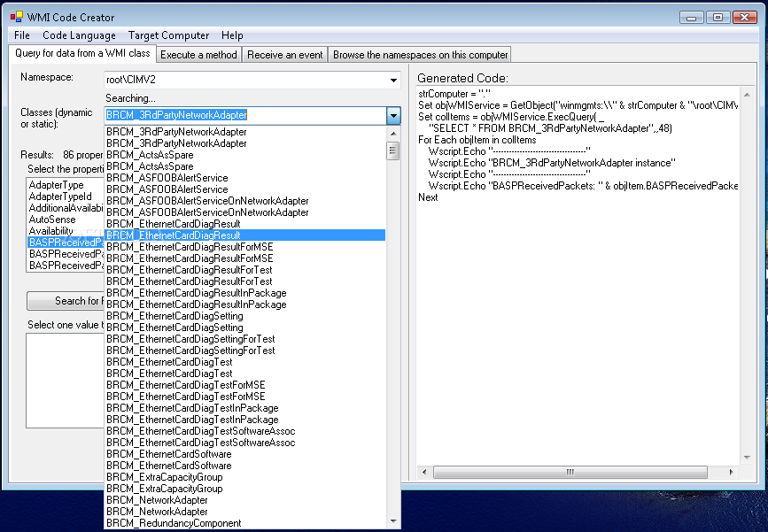Click the empty property values list box

point(66,381)
